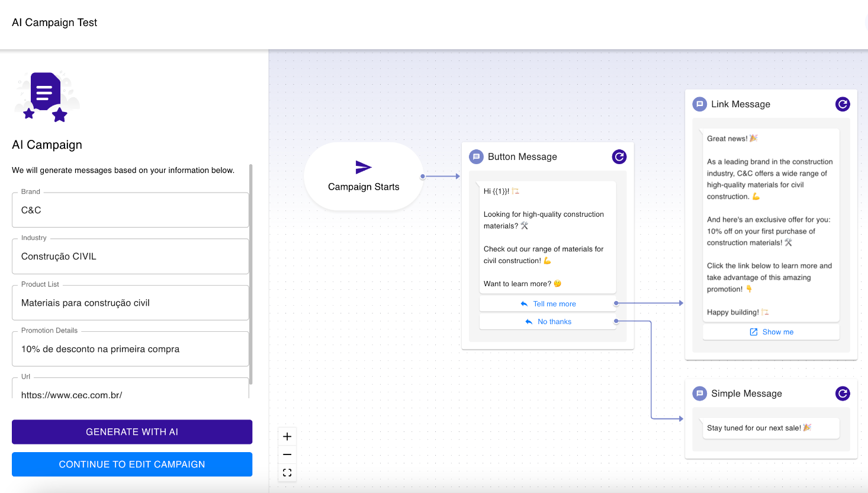Click the Link Message chat bubble icon
The image size is (868, 493).
(x=700, y=104)
